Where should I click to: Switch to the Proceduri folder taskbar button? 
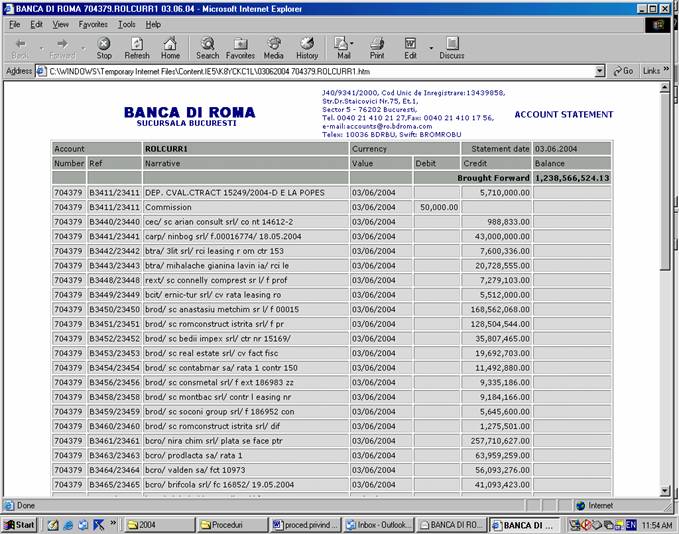click(232, 525)
